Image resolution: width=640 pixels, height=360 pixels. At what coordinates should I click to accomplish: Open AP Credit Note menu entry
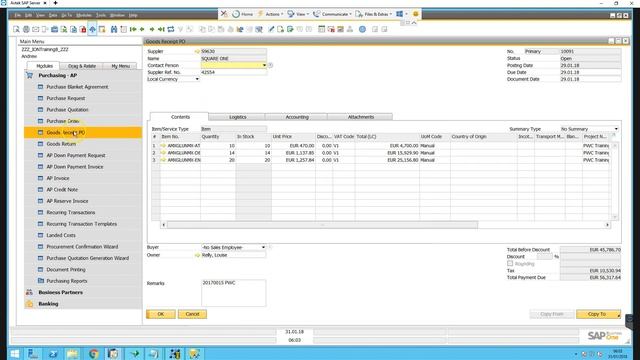point(62,190)
